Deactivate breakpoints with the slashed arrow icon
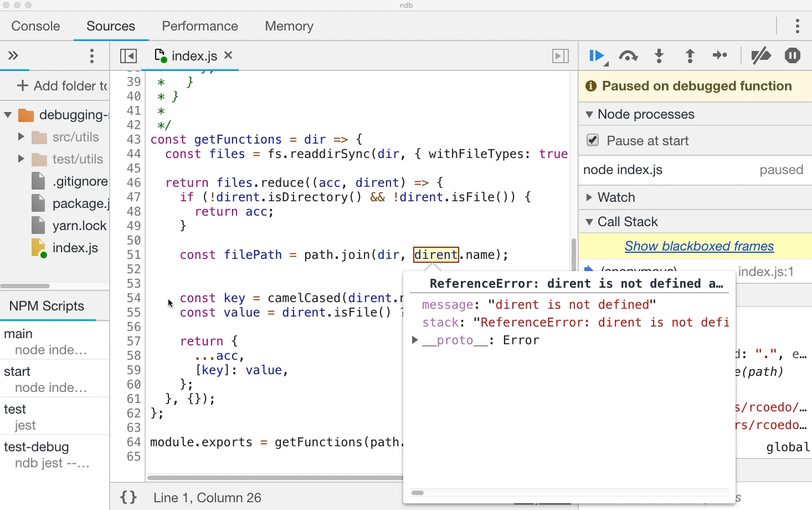The width and height of the screenshot is (812, 510). point(761,56)
